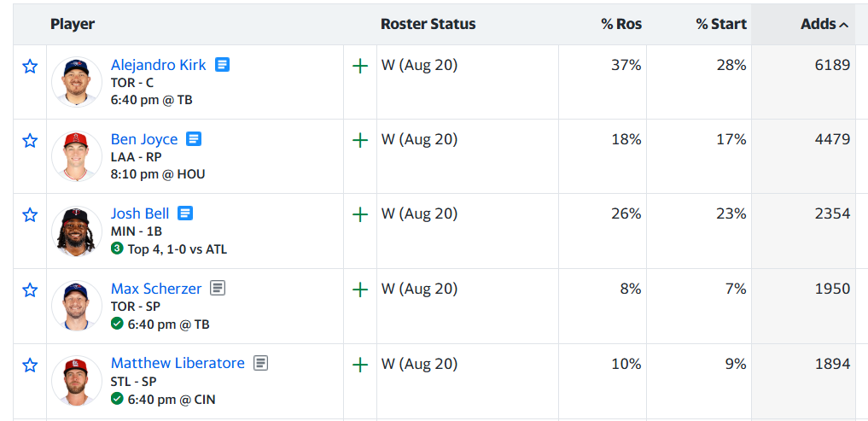Sort by Adds column header

(x=824, y=25)
